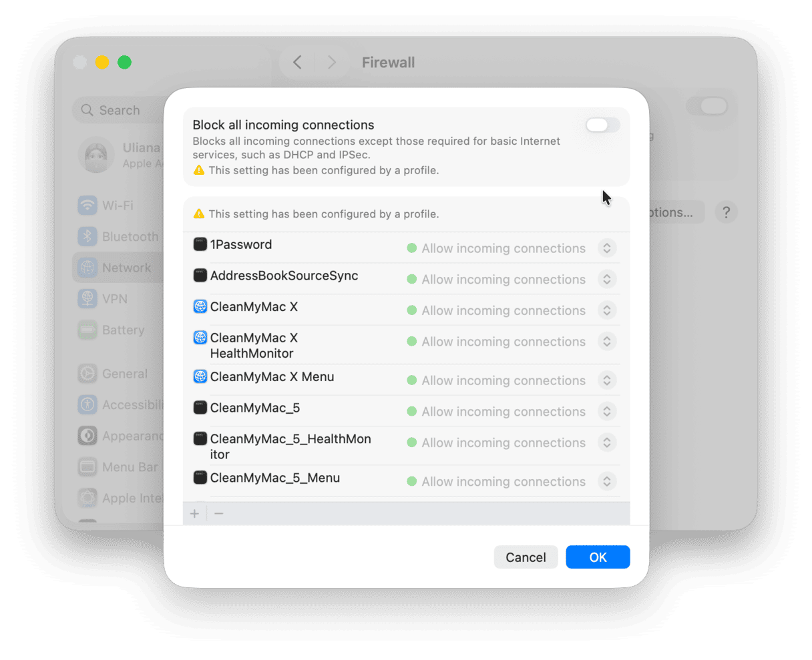Click the plus icon to add app
This screenshot has width=812, height=660.
(195, 514)
